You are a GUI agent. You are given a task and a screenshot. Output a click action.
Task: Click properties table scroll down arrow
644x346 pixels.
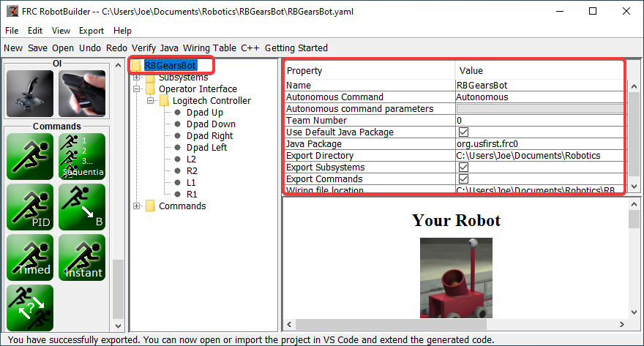(634, 187)
